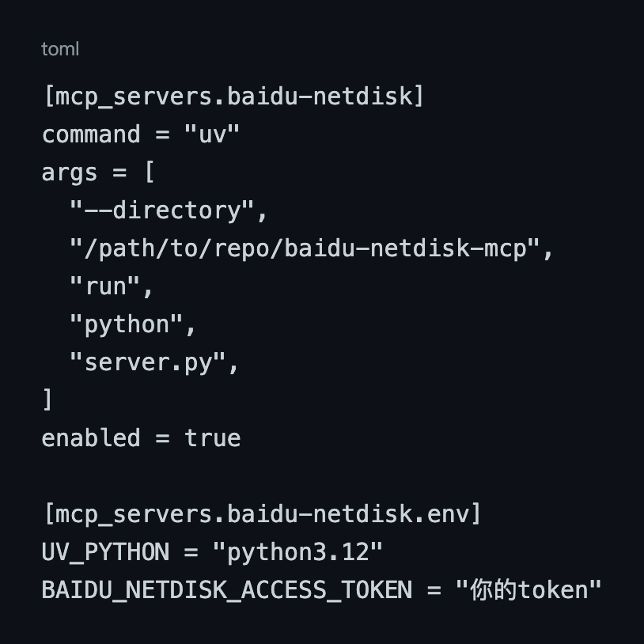Click the enabled key
The width and height of the screenshot is (644, 644).
[x=91, y=438]
